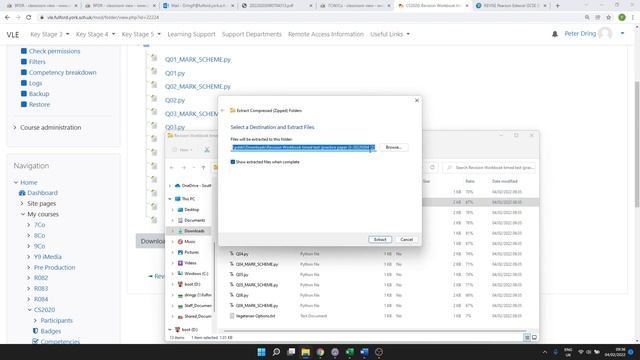Collapse This PC in Explorer sidebar

coord(170,199)
